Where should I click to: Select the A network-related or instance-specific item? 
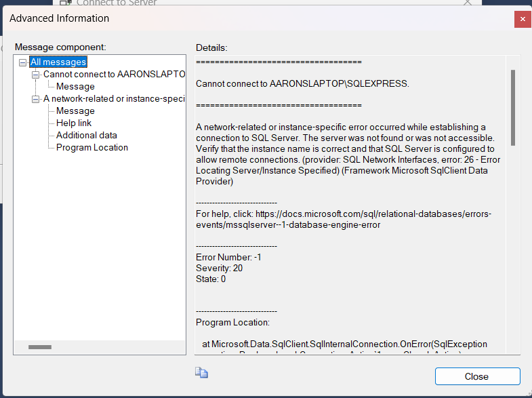pyautogui.click(x=114, y=98)
